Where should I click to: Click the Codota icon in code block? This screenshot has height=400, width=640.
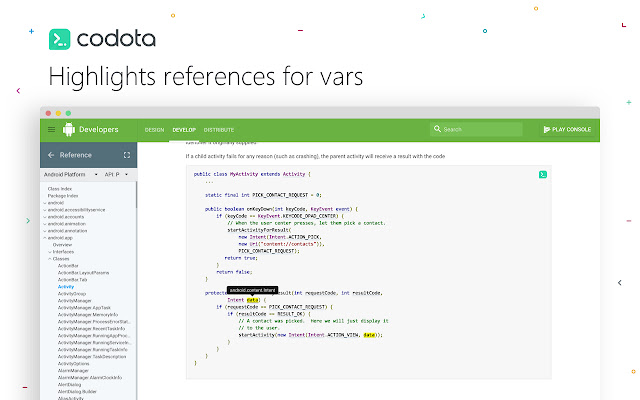click(543, 175)
